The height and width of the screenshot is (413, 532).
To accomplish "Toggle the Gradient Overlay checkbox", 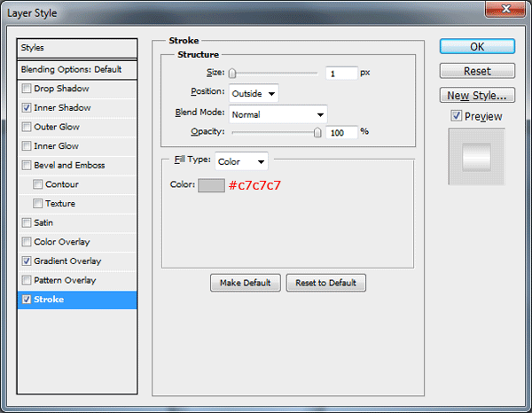I will (x=26, y=261).
